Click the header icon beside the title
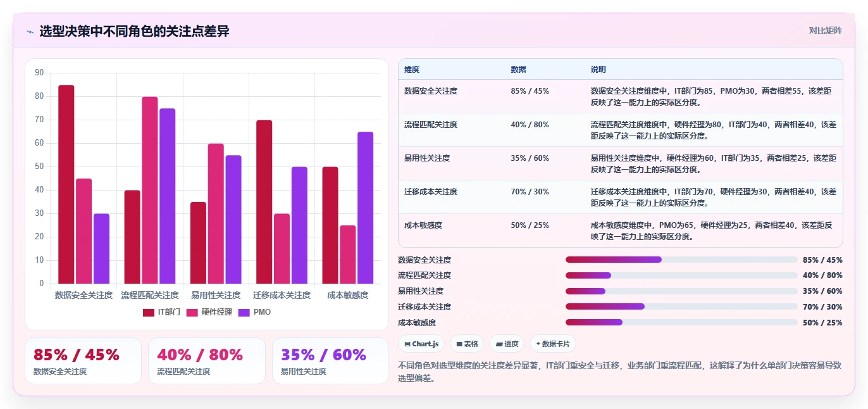Image resolution: width=868 pixels, height=409 pixels. [30, 31]
